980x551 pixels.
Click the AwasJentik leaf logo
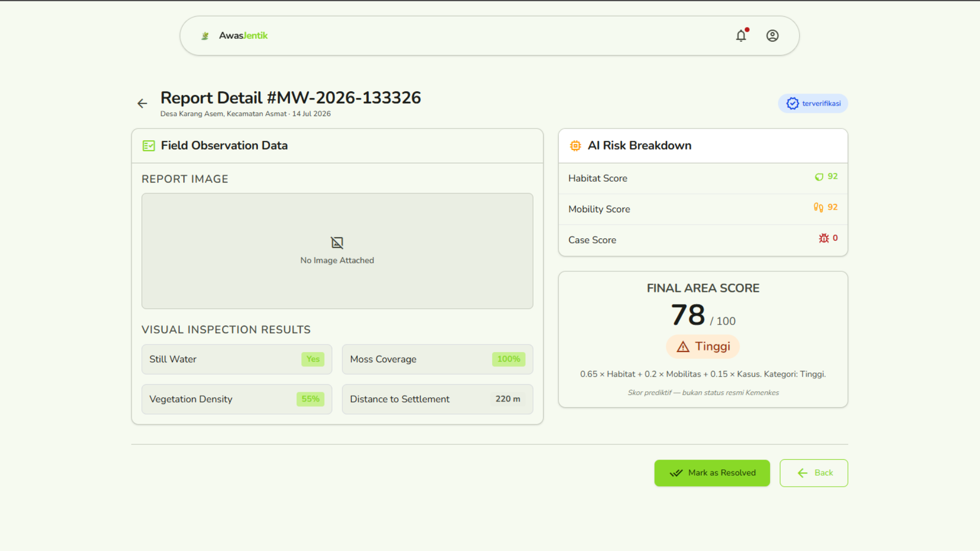coord(205,36)
